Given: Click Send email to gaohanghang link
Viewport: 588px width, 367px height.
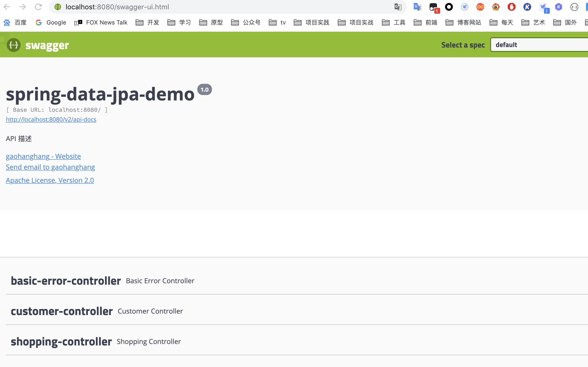Looking at the screenshot, I should pyautogui.click(x=50, y=167).
